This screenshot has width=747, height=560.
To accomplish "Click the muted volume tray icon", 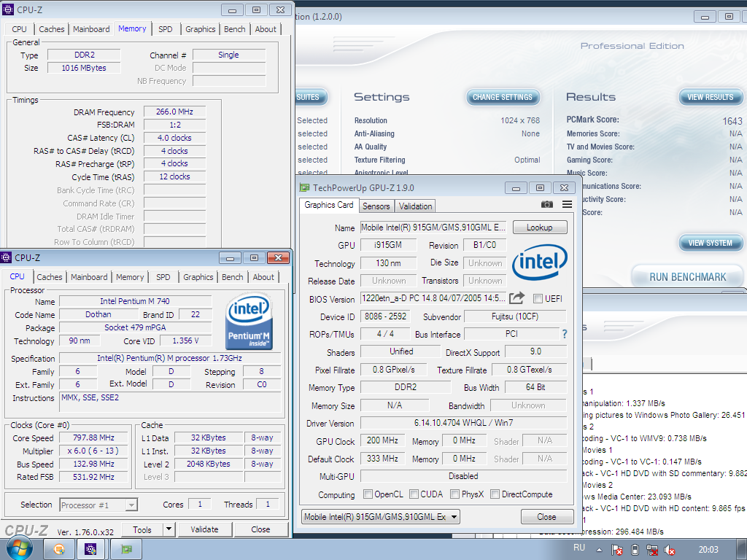I will [x=670, y=550].
